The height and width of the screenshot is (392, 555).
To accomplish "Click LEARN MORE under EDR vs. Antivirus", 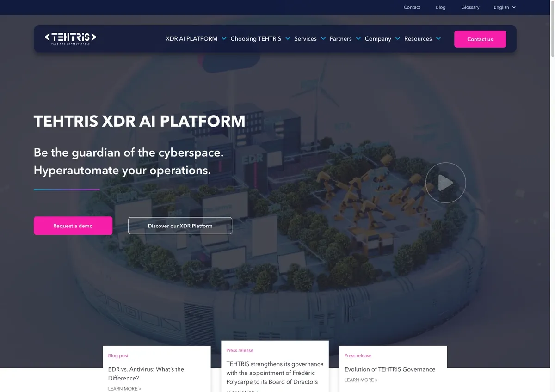I will [x=125, y=389].
